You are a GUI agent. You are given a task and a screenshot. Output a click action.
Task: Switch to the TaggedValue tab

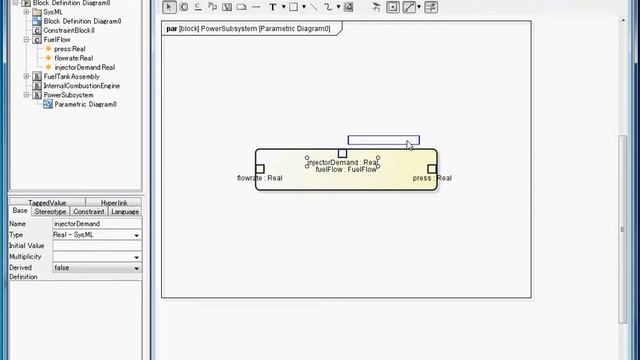[47, 202]
